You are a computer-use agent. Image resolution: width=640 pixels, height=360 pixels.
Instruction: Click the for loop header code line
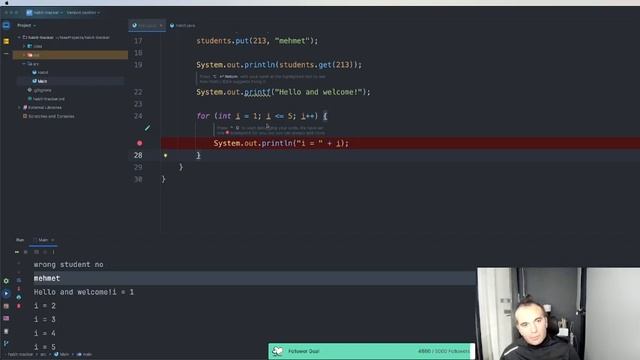click(x=262, y=116)
